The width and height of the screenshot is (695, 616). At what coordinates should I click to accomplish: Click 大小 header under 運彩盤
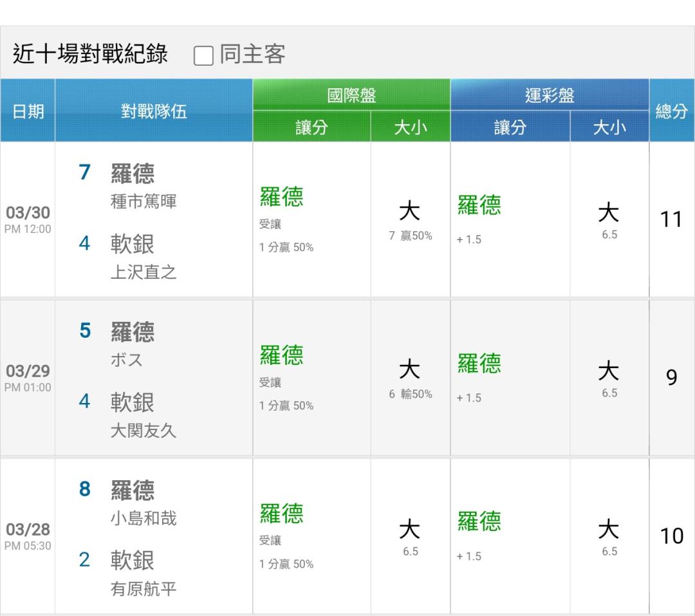click(609, 127)
